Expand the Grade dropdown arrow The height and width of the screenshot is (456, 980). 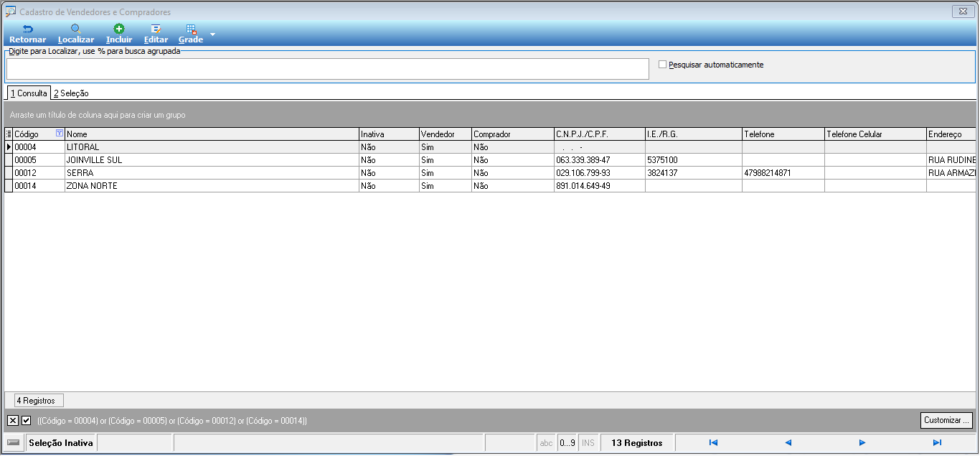tap(212, 34)
